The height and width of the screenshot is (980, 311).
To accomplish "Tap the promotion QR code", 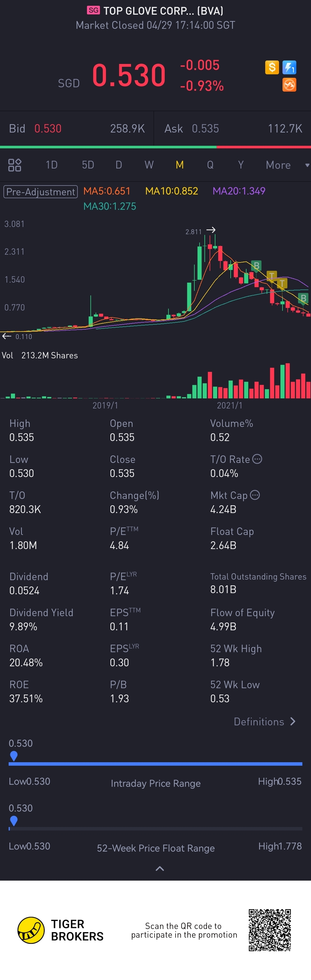I will [270, 930].
